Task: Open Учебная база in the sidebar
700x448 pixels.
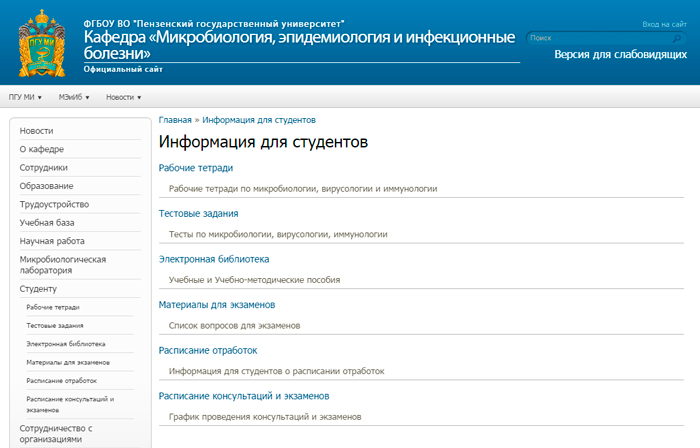Action: (47, 222)
